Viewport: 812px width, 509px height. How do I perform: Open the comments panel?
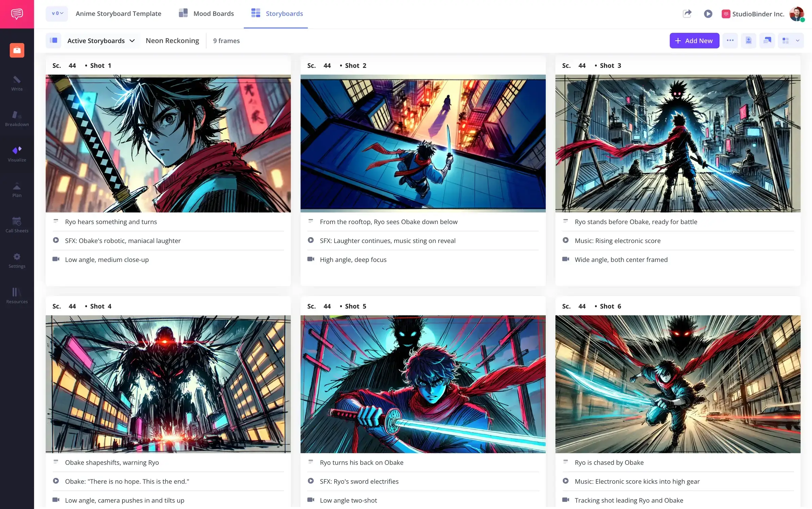767,41
